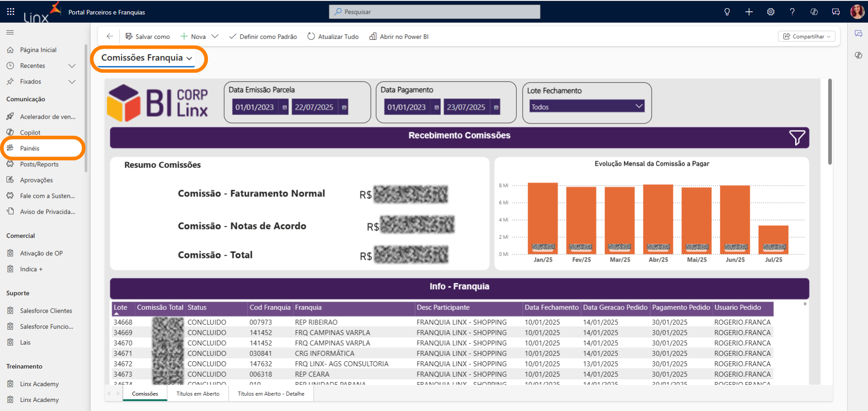868x411 pixels.
Task: Open the app launcher grid icon
Action: coord(10,12)
